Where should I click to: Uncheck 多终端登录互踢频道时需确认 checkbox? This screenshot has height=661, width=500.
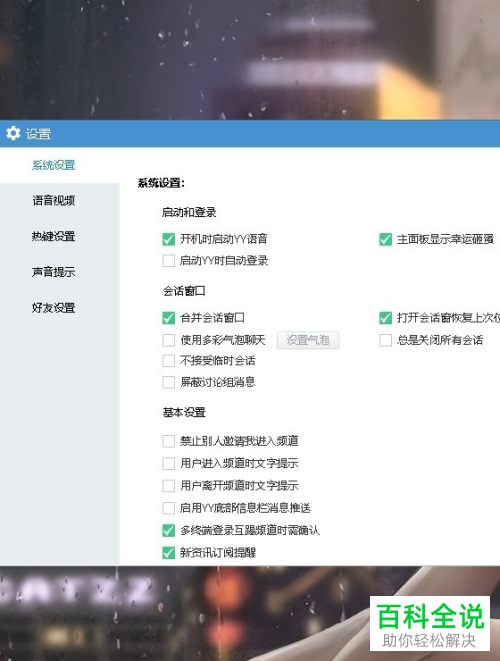point(169,530)
